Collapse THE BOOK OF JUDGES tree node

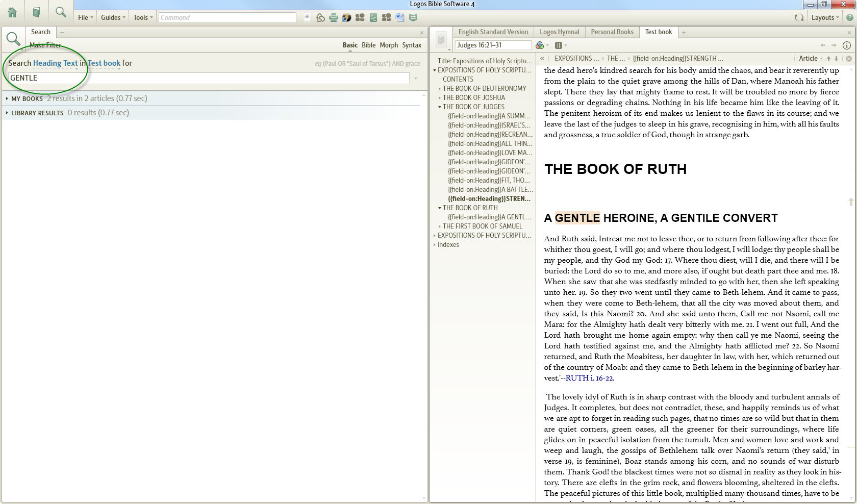(x=440, y=107)
